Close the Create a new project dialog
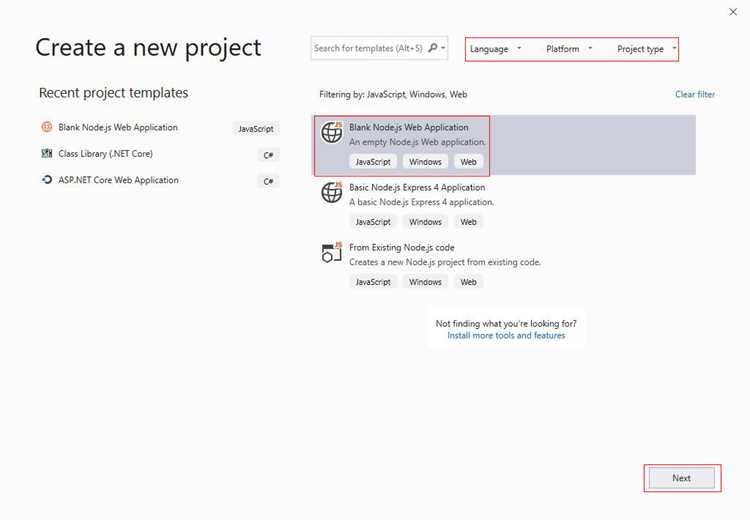The height and width of the screenshot is (520, 750). tap(733, 12)
